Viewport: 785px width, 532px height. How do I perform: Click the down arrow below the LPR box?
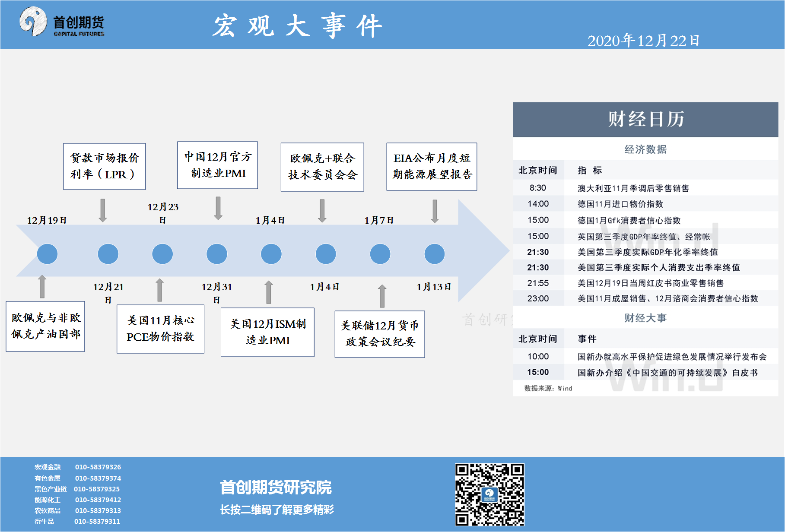tap(103, 210)
